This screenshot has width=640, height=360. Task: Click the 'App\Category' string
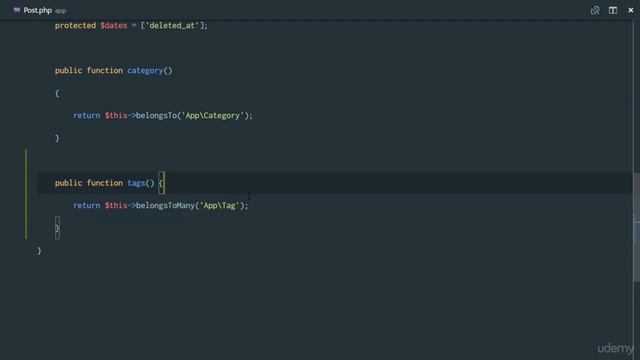pyautogui.click(x=213, y=116)
